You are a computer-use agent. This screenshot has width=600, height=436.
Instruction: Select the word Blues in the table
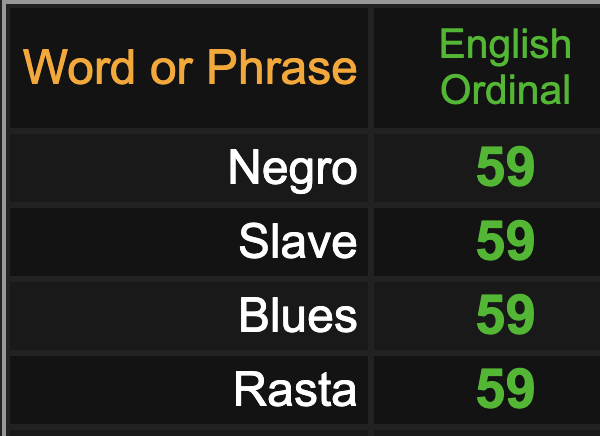(298, 316)
